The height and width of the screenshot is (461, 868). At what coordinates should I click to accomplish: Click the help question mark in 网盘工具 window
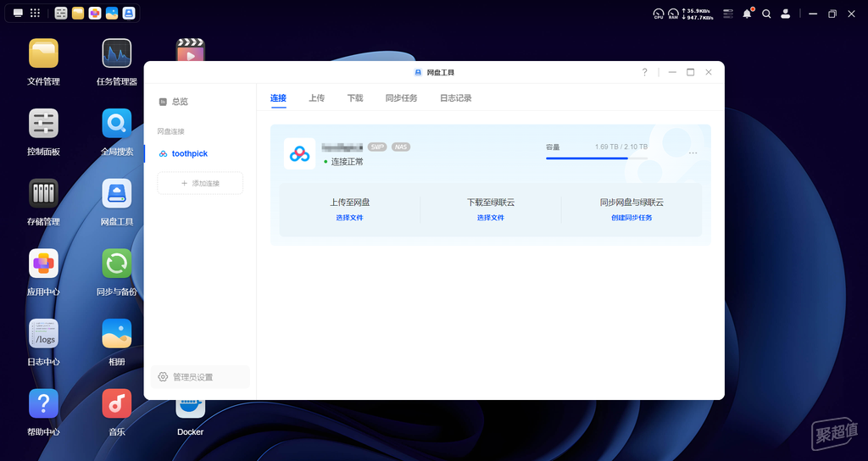(x=644, y=72)
